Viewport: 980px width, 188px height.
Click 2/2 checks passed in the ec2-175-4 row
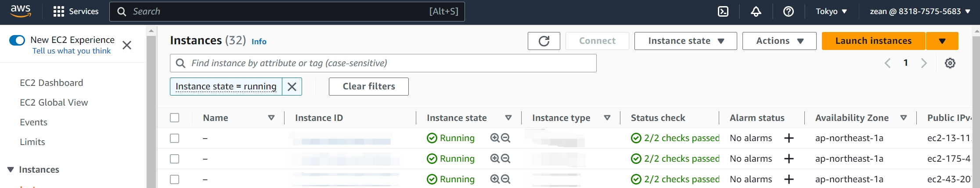click(675, 159)
